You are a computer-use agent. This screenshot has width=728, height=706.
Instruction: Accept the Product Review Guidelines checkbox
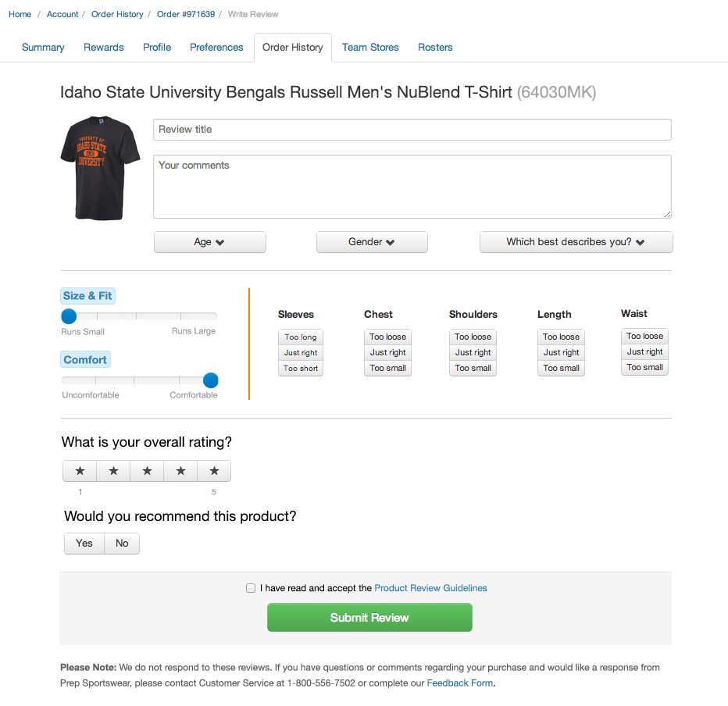tap(251, 588)
